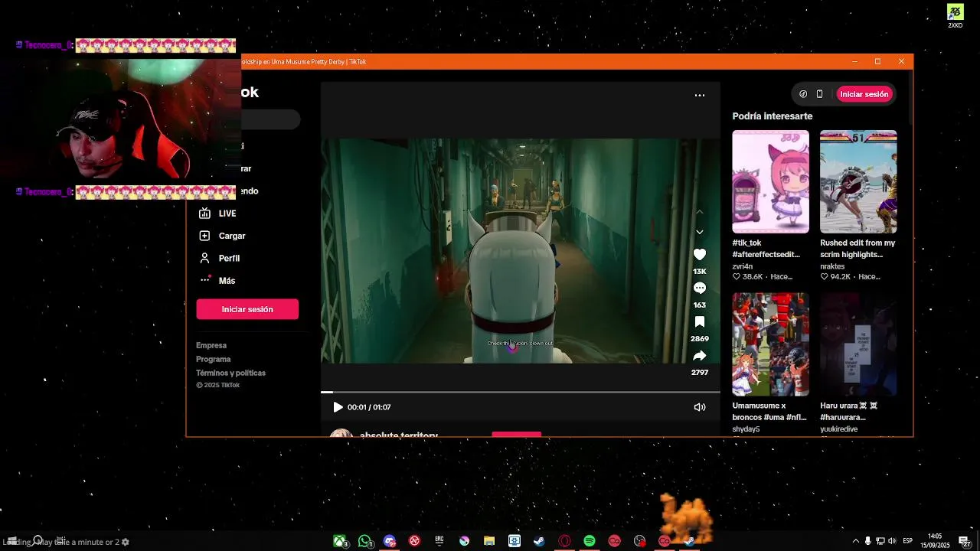Open Términos y políticas link

[230, 373]
